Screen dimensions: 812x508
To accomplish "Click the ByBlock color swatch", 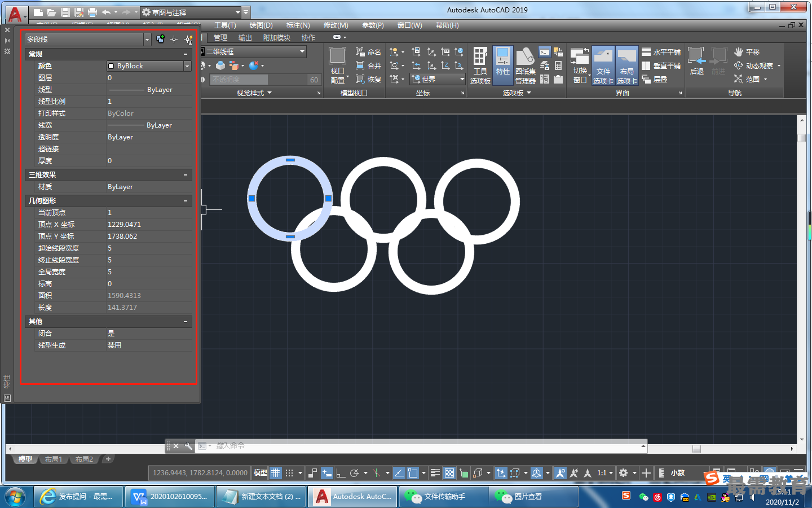I will pos(111,66).
